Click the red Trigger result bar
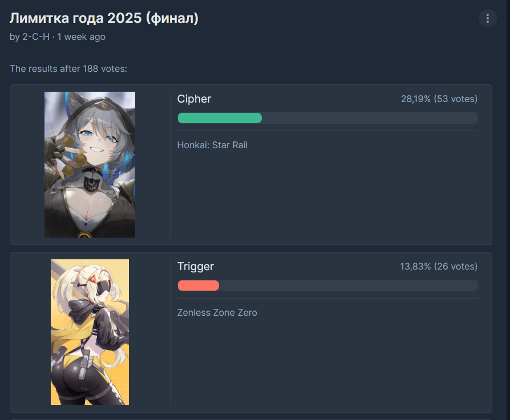 point(198,286)
